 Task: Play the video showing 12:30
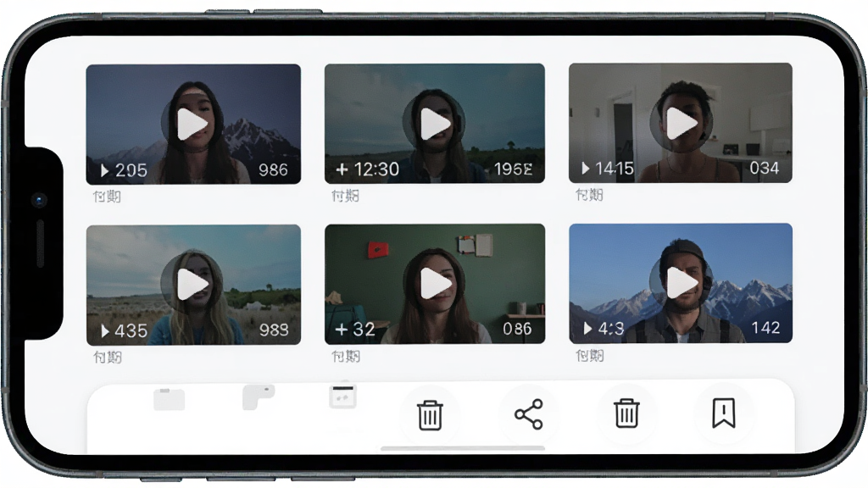[x=435, y=124]
